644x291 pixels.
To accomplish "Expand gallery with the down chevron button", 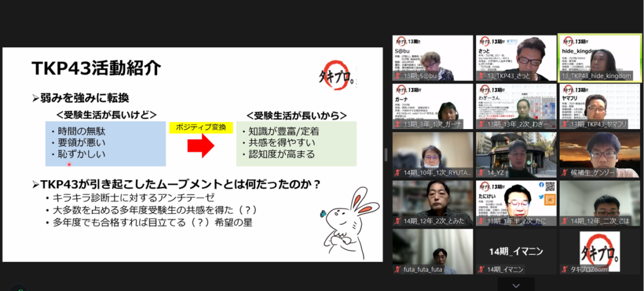I will pos(516,285).
